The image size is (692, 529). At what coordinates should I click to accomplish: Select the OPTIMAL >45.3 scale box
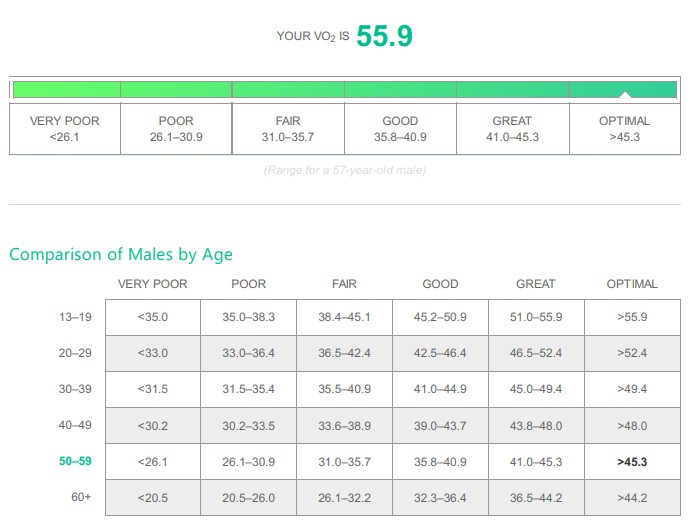coord(624,129)
